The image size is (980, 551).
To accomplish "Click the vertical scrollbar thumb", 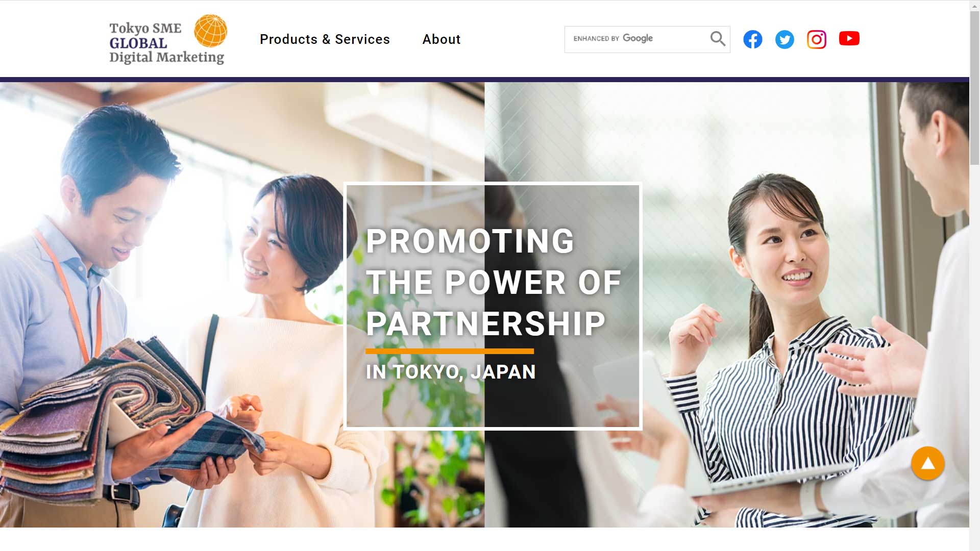I will 974,87.
